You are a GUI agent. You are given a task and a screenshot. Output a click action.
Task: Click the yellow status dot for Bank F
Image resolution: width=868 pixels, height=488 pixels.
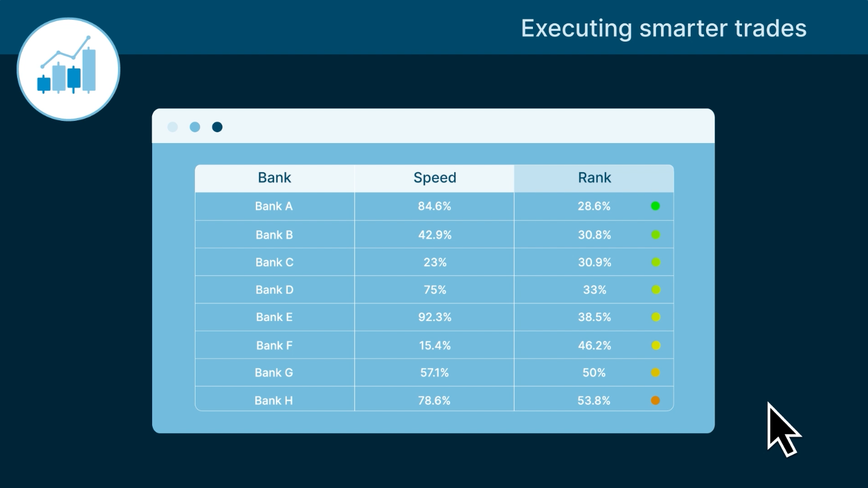tap(656, 345)
